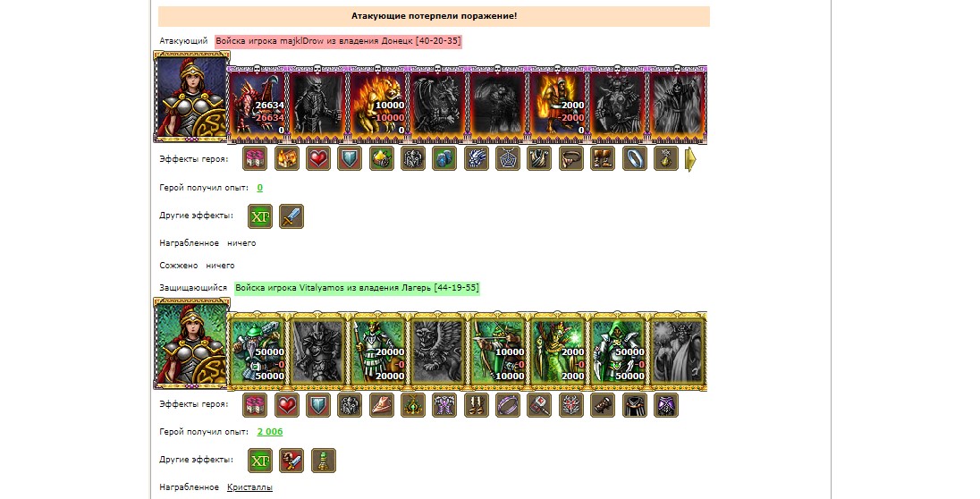Click the attacker's spider web amulet icon
This screenshot has height=499, width=980.
point(508,159)
